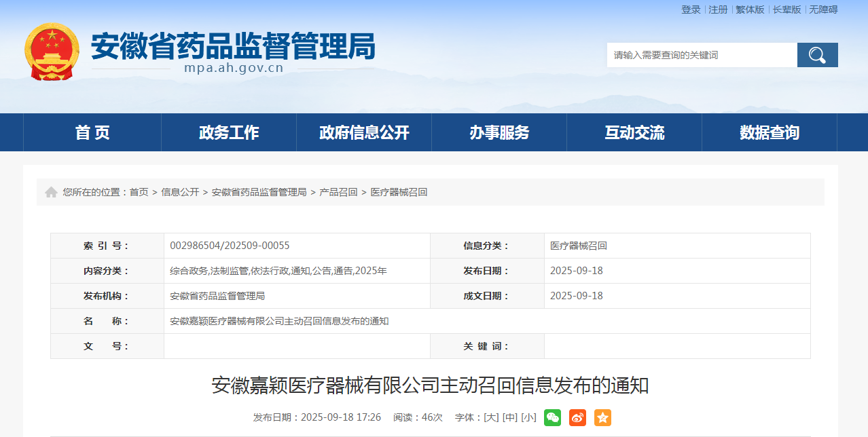Set font size to medium [中]

pos(509,417)
